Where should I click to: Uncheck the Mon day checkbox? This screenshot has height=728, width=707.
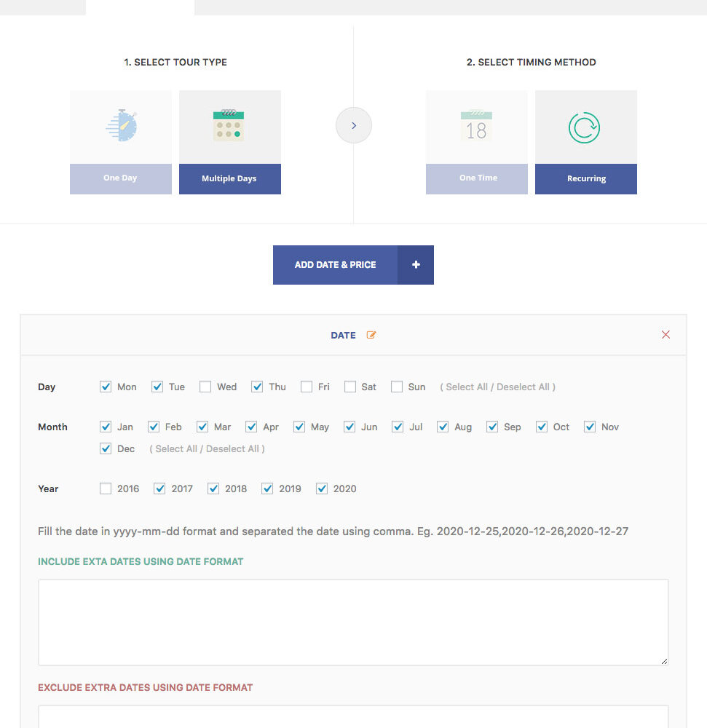(x=106, y=387)
